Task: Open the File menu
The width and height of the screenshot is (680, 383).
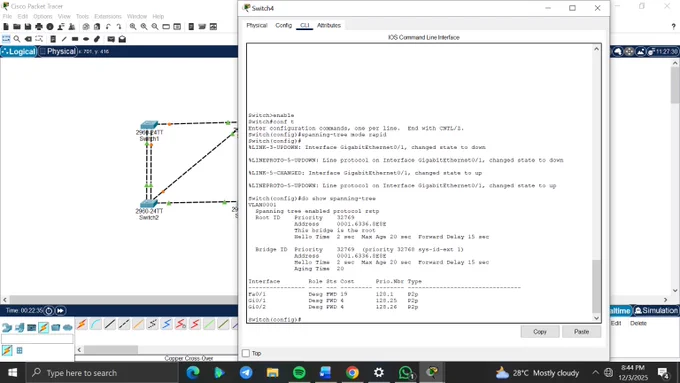Action: (x=7, y=16)
